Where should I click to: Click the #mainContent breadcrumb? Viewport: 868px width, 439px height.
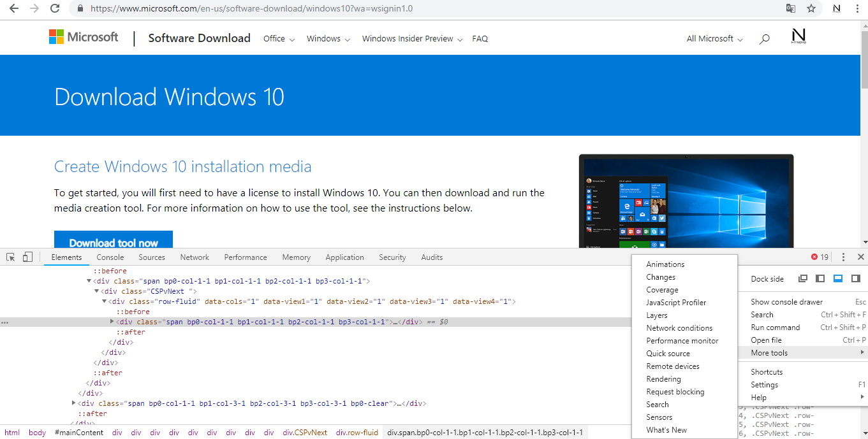79,433
